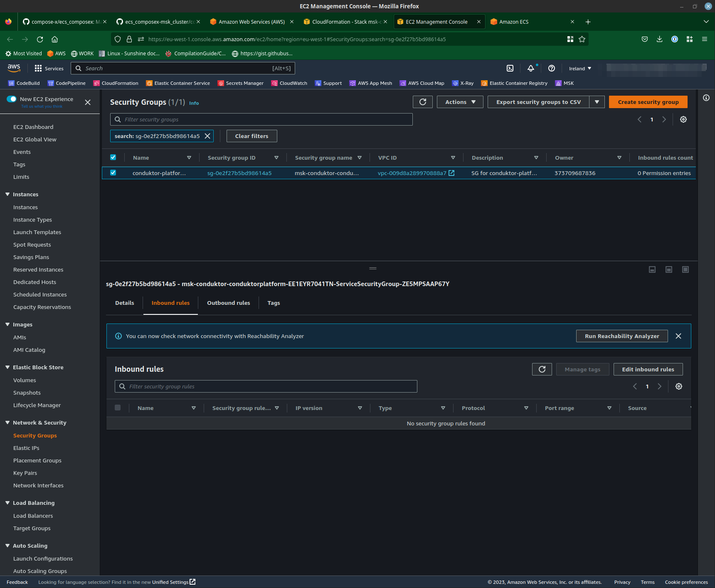Open a new browser tab

(x=588, y=22)
